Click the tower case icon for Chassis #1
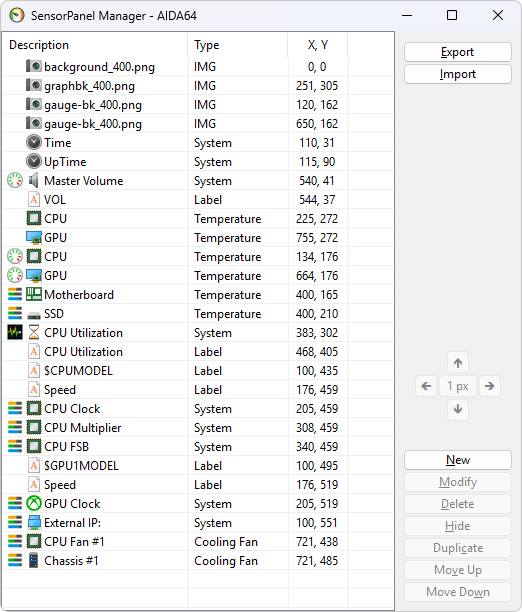522x612 pixels. (34, 560)
